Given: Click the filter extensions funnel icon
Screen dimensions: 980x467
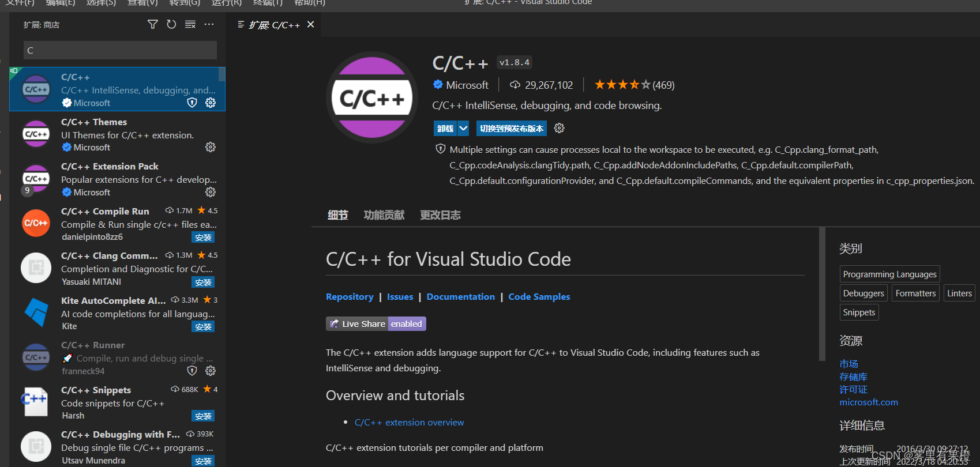Looking at the screenshot, I should click(x=152, y=24).
